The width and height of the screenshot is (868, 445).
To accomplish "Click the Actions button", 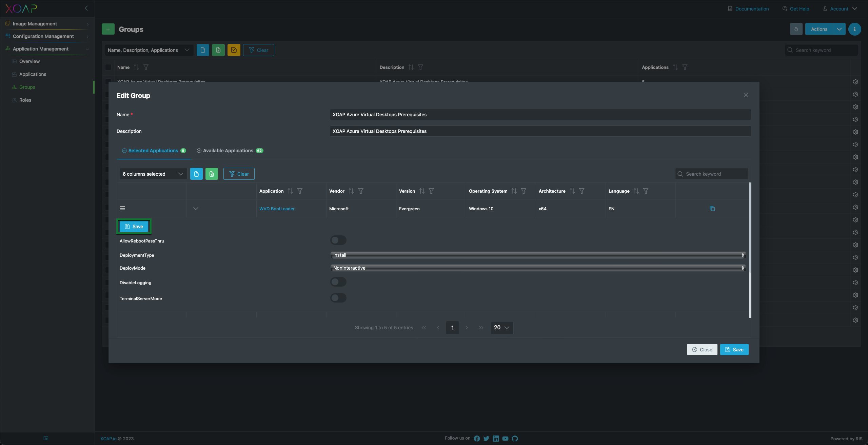I will pos(819,29).
